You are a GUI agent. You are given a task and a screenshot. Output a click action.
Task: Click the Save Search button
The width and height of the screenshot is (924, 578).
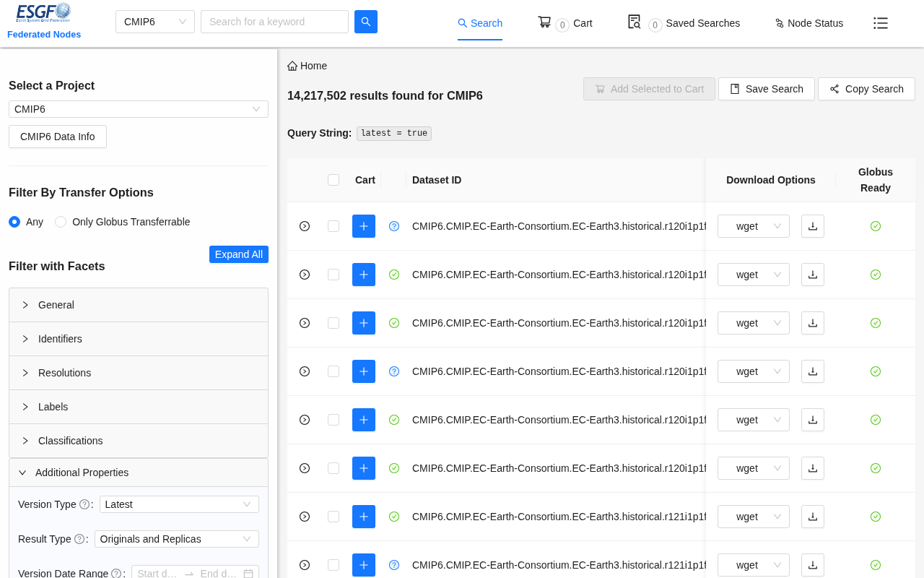766,89
